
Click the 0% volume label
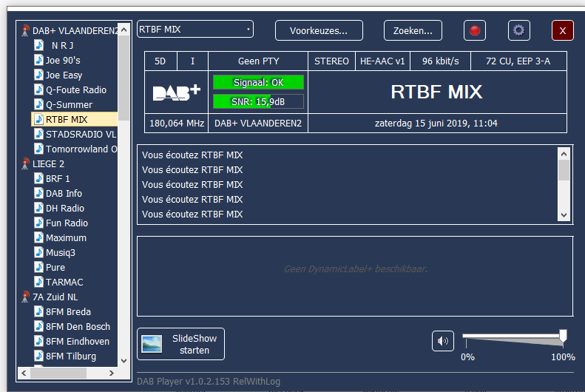(x=467, y=357)
